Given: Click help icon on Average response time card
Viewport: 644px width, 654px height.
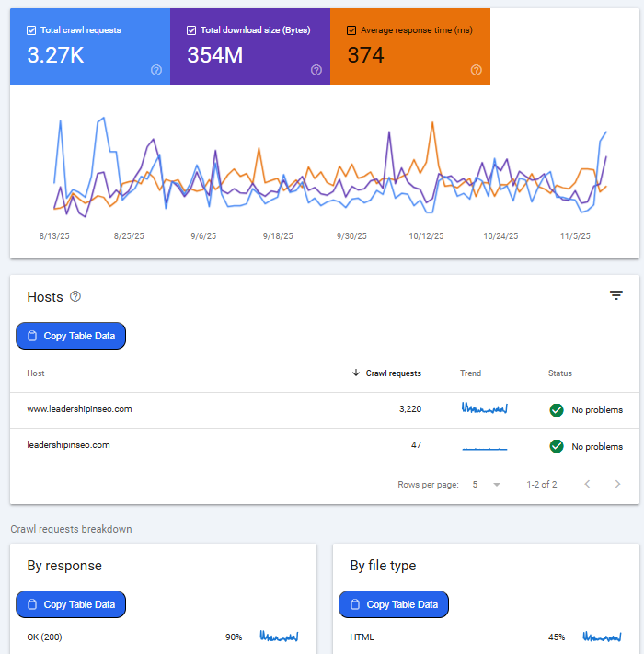Looking at the screenshot, I should click(x=477, y=70).
